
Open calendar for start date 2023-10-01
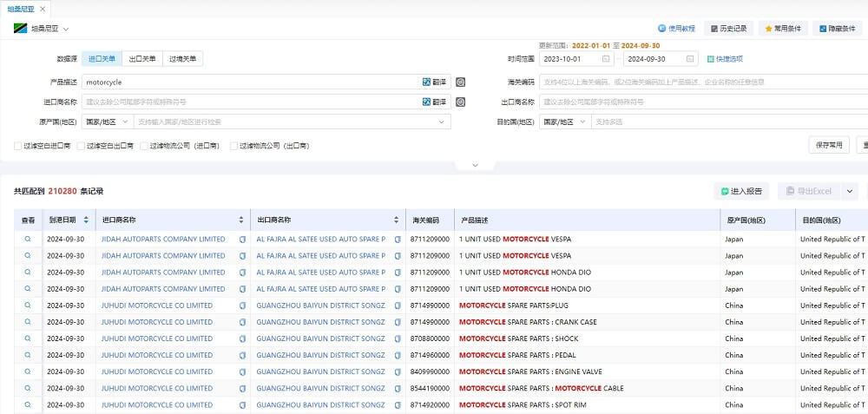point(606,59)
